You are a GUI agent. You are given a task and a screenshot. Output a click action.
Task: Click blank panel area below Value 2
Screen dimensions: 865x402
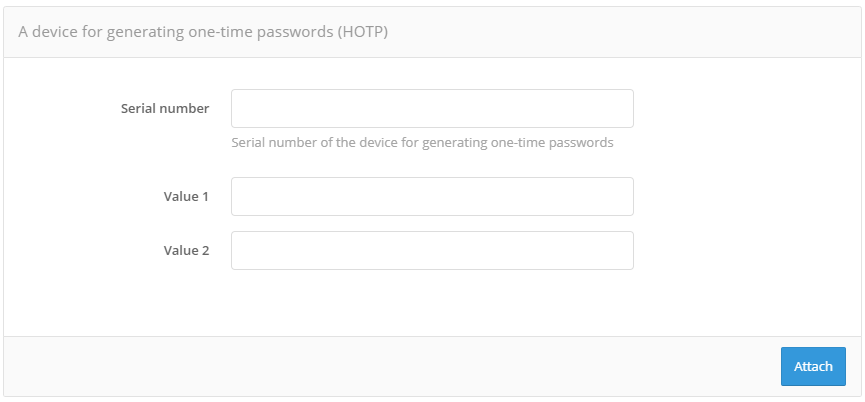[432, 303]
